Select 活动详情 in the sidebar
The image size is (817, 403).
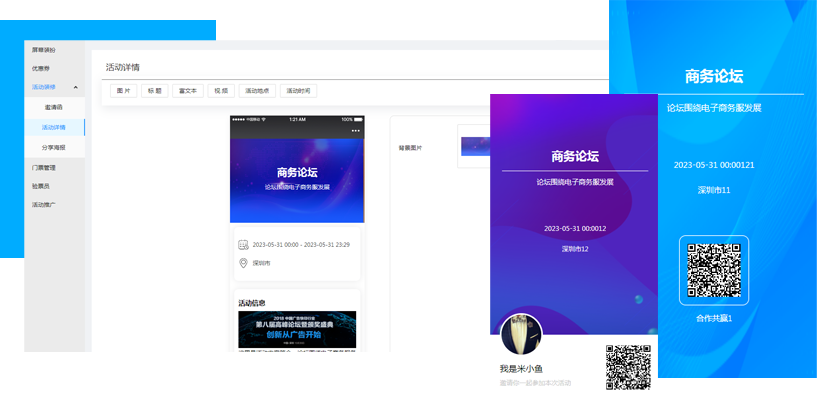(x=54, y=127)
